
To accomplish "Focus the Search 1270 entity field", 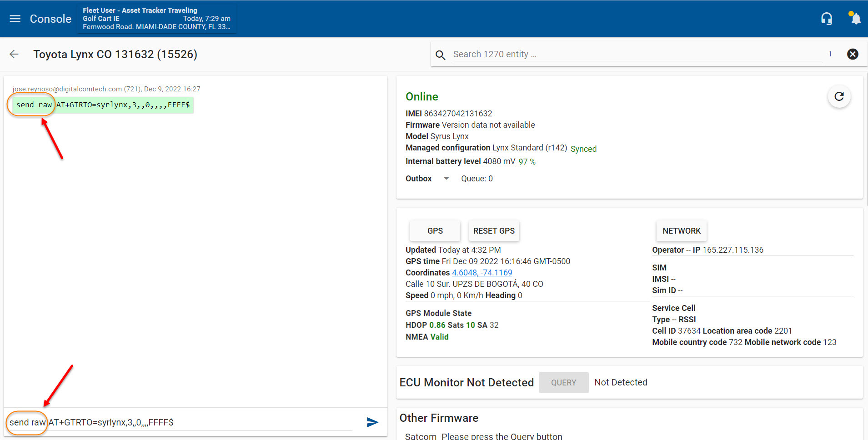I will 637,55.
